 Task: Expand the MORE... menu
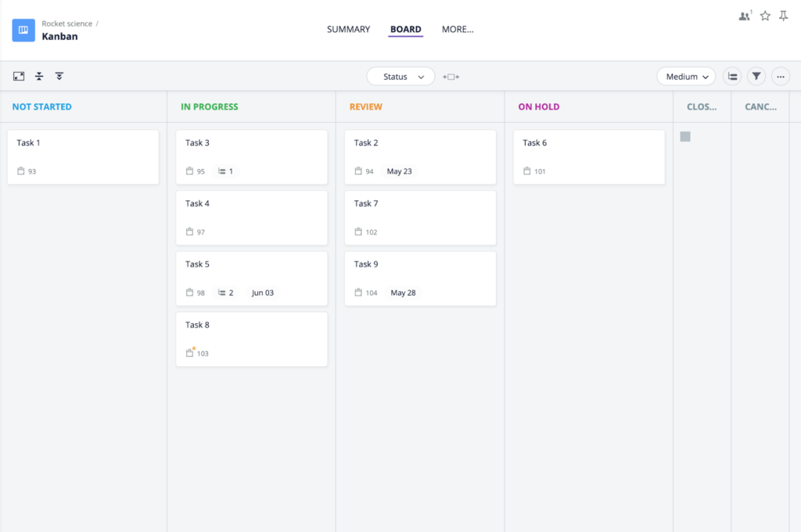(x=458, y=29)
